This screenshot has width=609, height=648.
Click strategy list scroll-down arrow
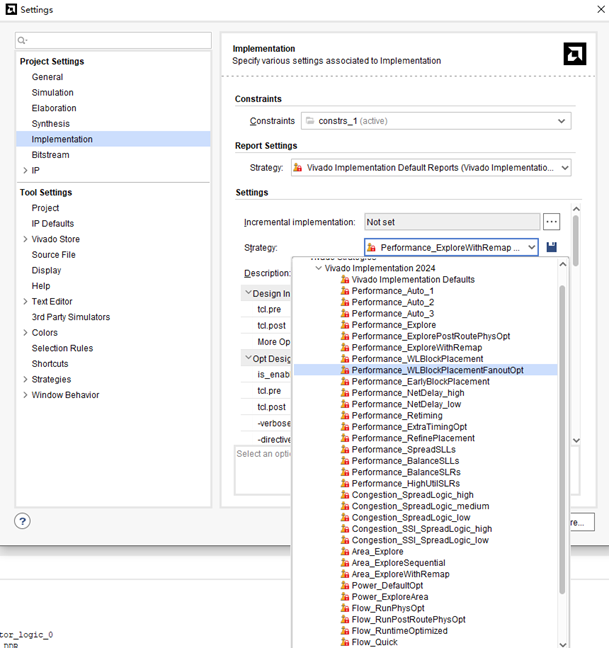(x=563, y=644)
